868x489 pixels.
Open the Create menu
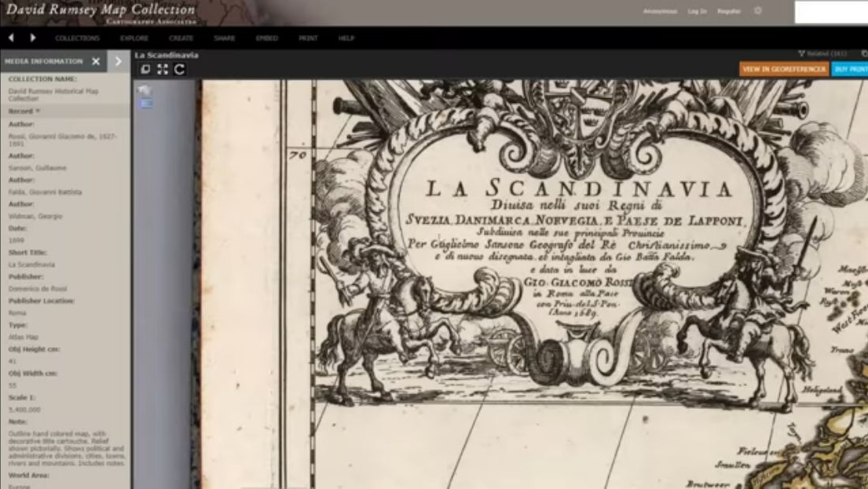click(x=181, y=38)
